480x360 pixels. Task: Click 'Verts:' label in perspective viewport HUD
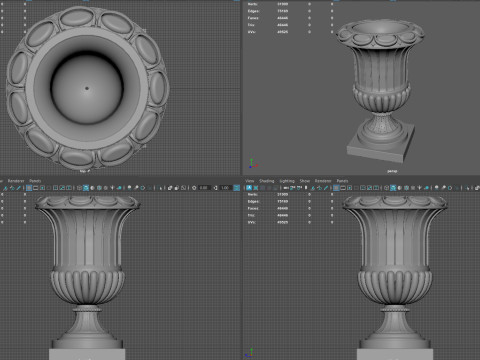pyautogui.click(x=253, y=4)
